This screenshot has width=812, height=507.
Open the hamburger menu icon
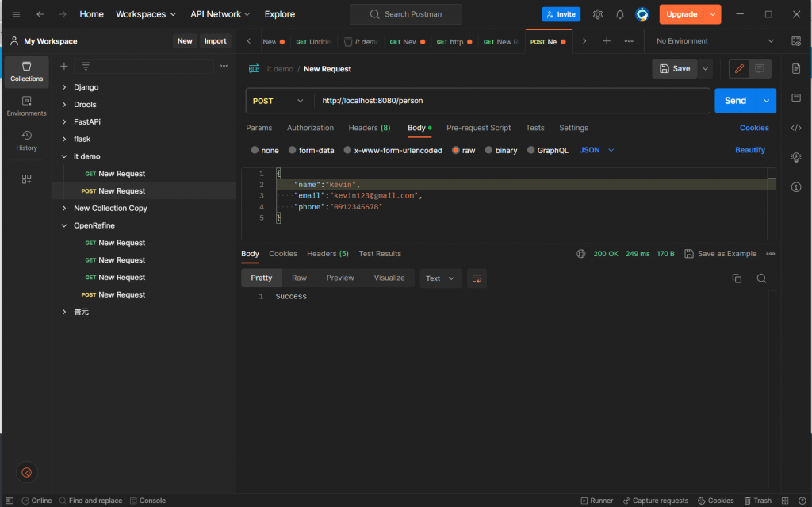pos(16,14)
